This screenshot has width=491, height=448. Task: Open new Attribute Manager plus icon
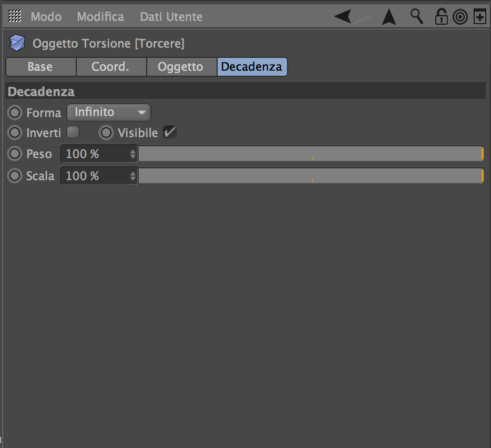point(480,17)
